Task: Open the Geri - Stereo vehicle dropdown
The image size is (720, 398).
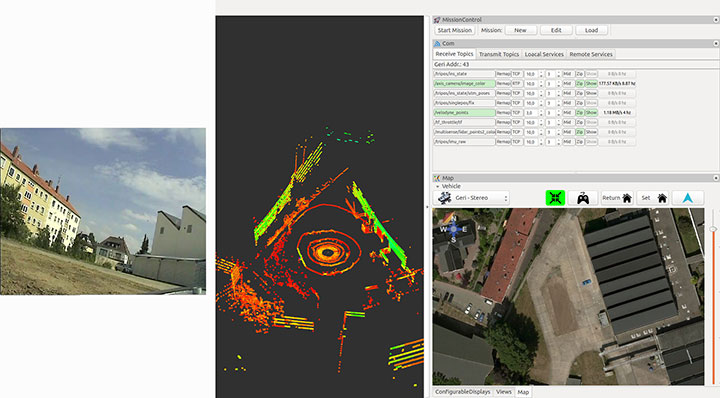Action: 471,198
